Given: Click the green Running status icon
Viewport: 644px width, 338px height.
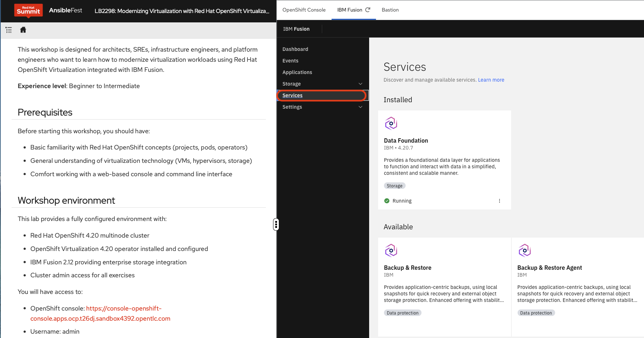Looking at the screenshot, I should (x=387, y=201).
